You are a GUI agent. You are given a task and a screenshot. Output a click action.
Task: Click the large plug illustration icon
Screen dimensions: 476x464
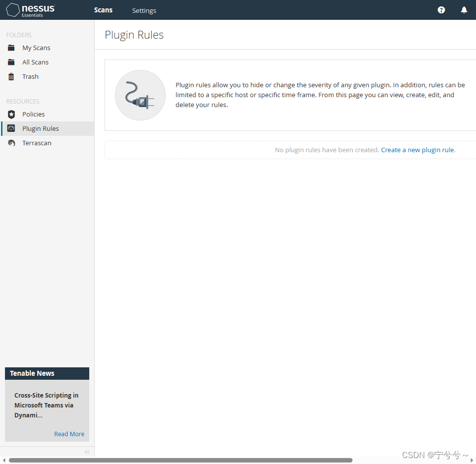click(x=140, y=95)
